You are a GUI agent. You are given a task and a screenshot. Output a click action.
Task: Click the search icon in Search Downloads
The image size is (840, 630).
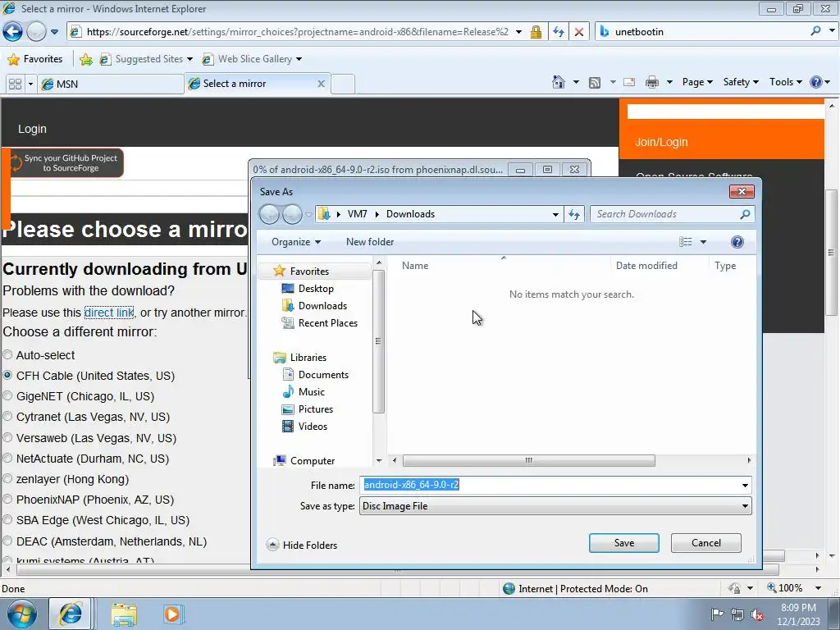pos(745,214)
